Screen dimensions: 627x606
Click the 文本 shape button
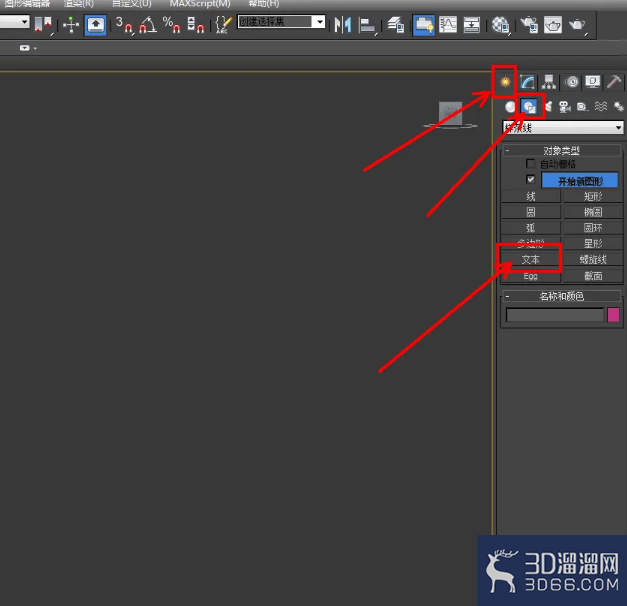coord(531,259)
